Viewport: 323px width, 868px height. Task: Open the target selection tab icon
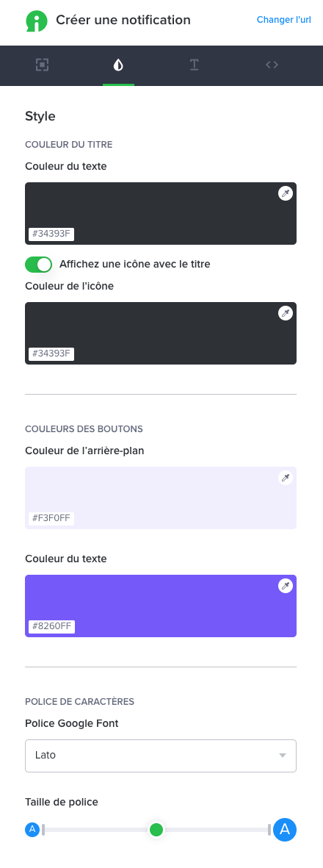(42, 65)
